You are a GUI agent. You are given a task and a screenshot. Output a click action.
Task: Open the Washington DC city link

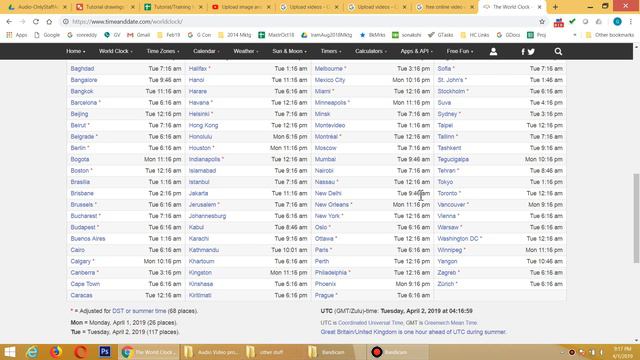(x=458, y=238)
